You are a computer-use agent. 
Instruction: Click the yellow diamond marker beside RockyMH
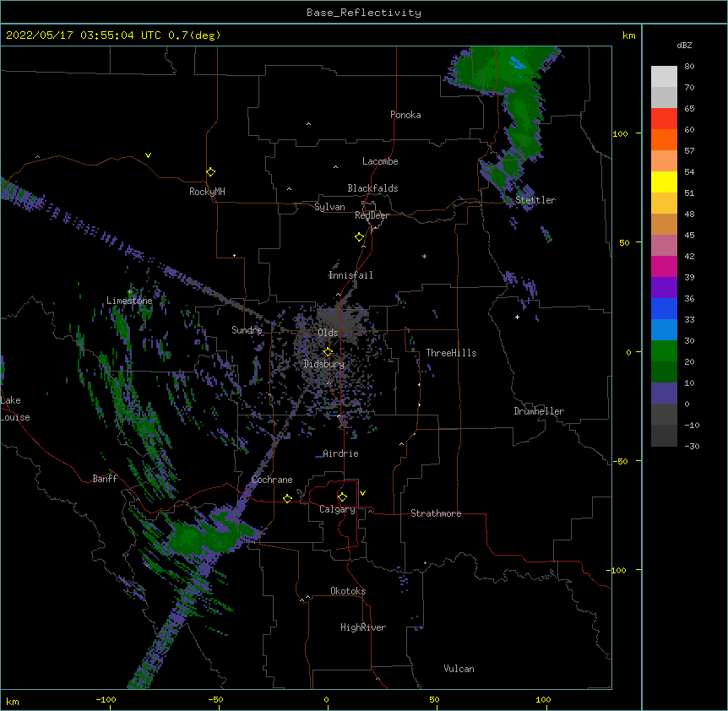coord(210,172)
